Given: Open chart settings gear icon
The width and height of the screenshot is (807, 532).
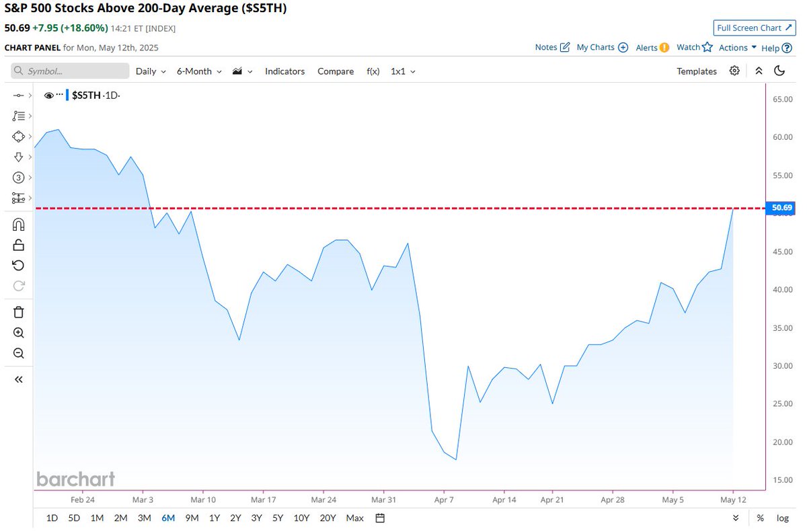Looking at the screenshot, I should coord(734,71).
